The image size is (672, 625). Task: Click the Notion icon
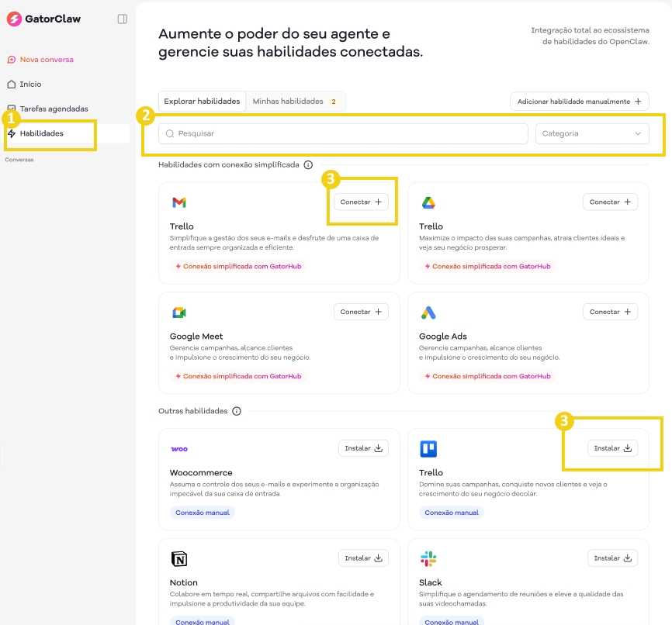(179, 558)
